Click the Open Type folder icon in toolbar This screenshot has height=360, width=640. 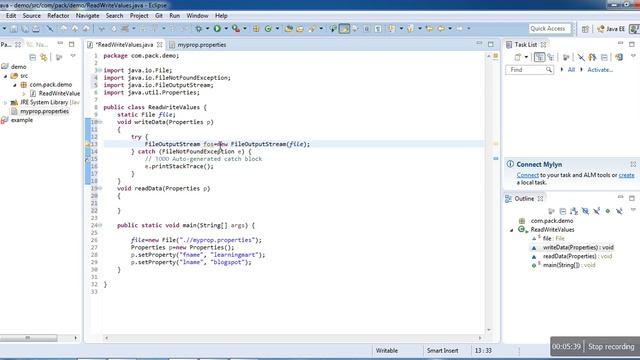(x=289, y=29)
